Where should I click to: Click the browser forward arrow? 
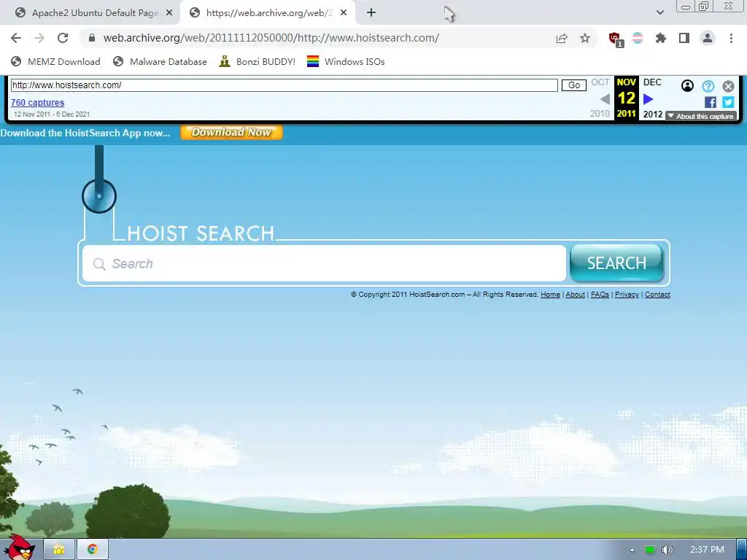tap(39, 38)
